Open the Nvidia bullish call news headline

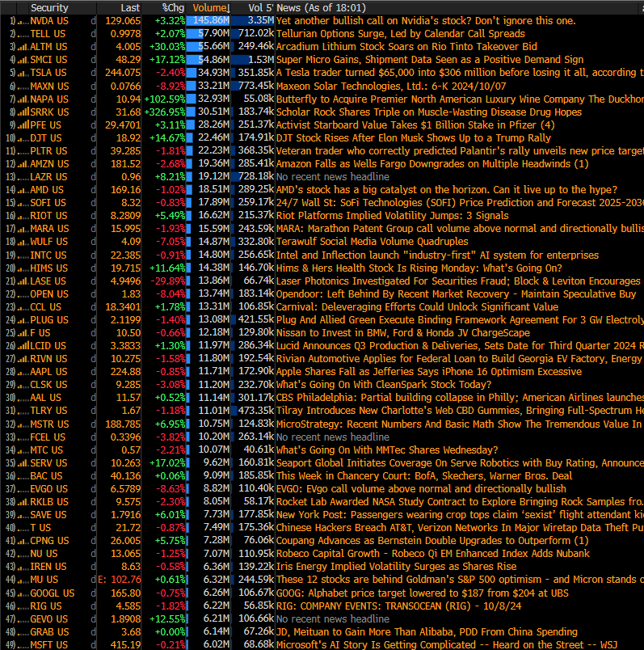pos(426,21)
